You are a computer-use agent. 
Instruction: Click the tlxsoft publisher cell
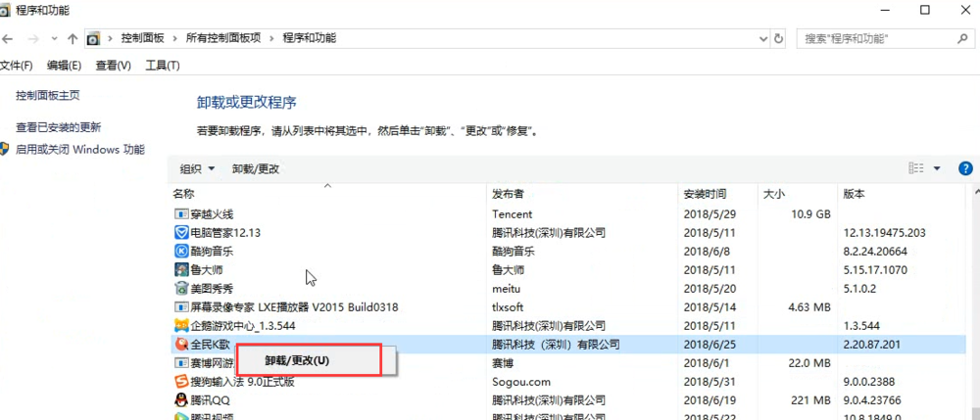[x=508, y=307]
